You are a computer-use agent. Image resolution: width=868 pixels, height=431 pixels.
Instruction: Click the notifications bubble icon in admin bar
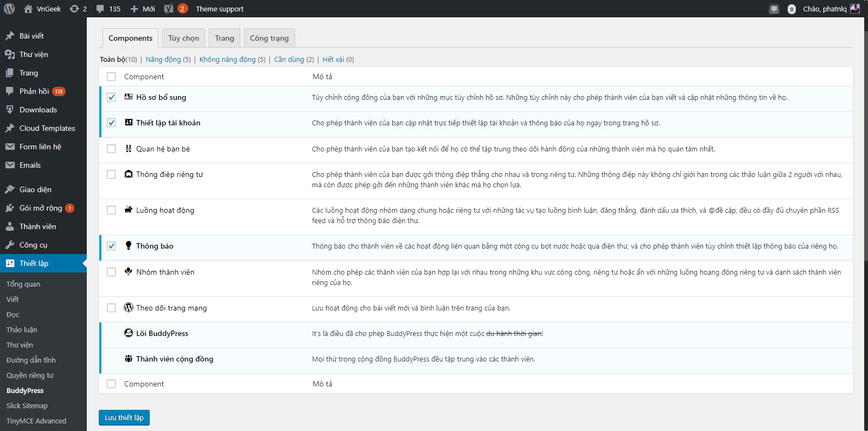[x=774, y=9]
